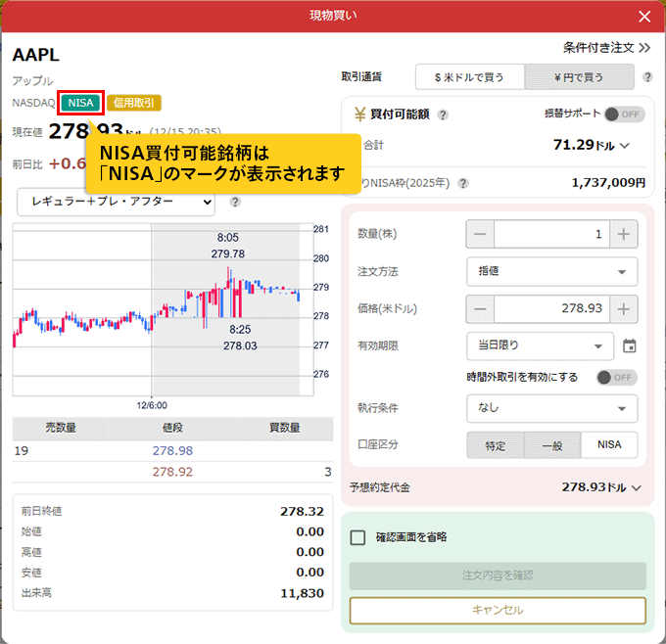Select NISA as the 口座区分
This screenshot has width=666, height=644.
[609, 445]
